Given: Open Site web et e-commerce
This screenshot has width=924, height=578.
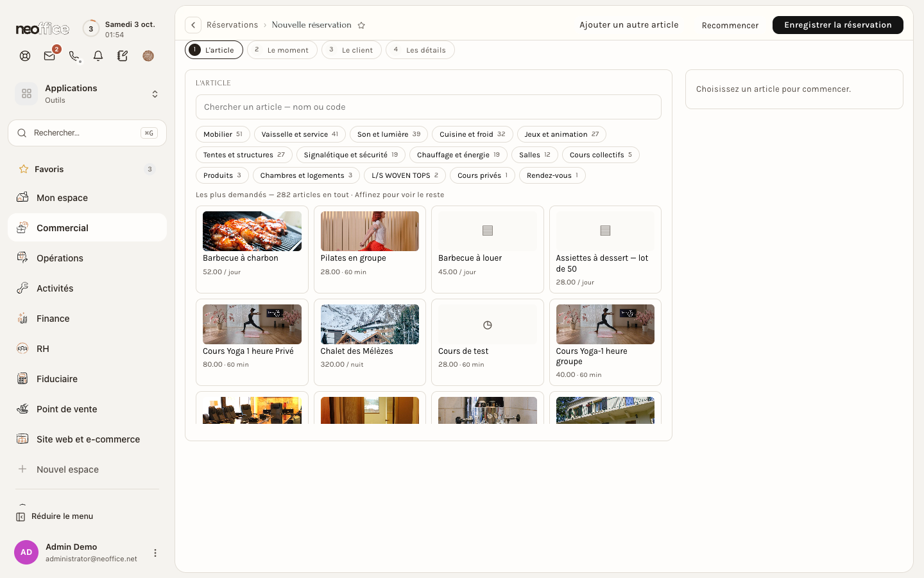Looking at the screenshot, I should [87, 439].
